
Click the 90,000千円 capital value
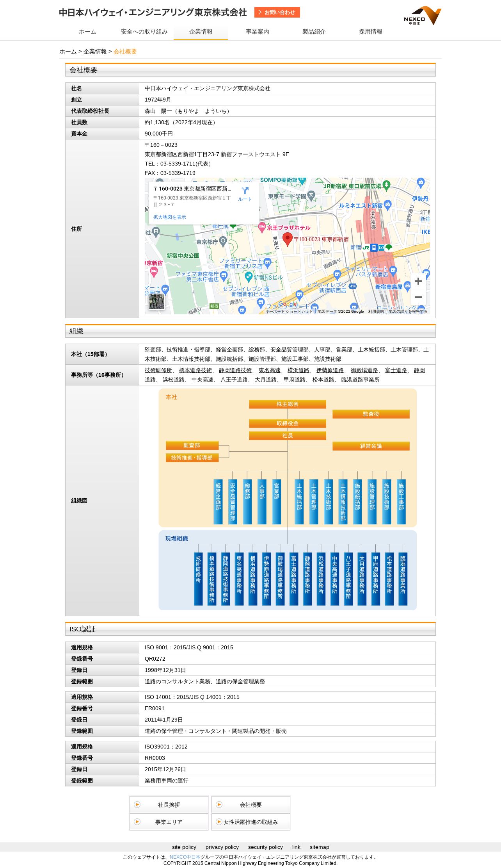pyautogui.click(x=159, y=134)
